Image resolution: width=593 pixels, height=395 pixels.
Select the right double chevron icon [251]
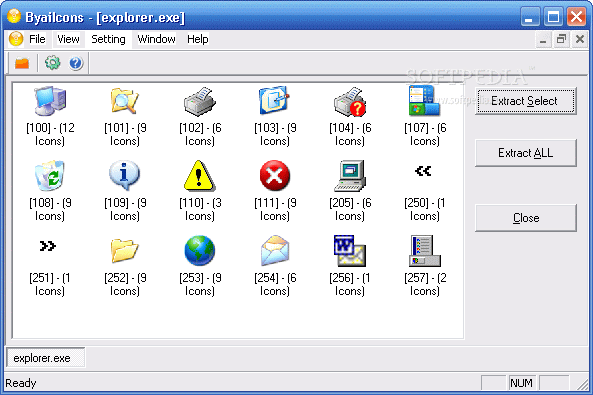(x=48, y=246)
